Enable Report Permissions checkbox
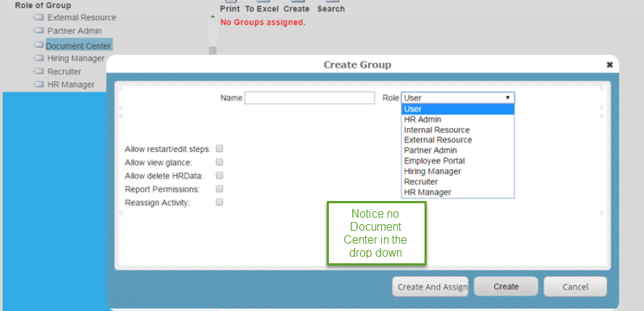 click(219, 189)
